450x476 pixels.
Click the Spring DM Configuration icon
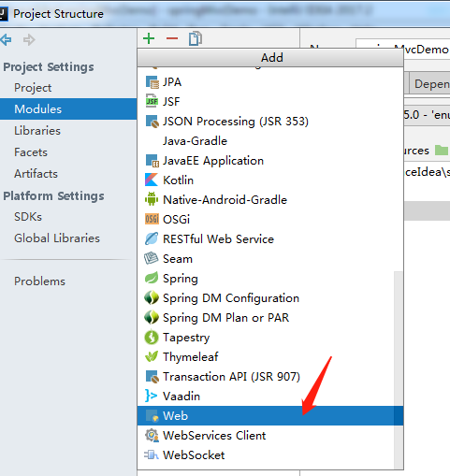152,297
